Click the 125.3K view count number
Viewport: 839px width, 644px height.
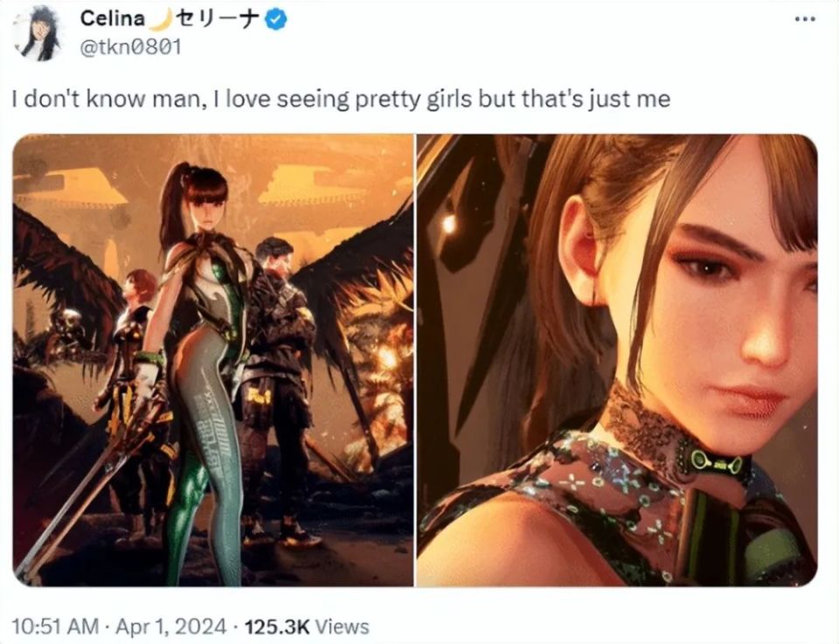[279, 627]
